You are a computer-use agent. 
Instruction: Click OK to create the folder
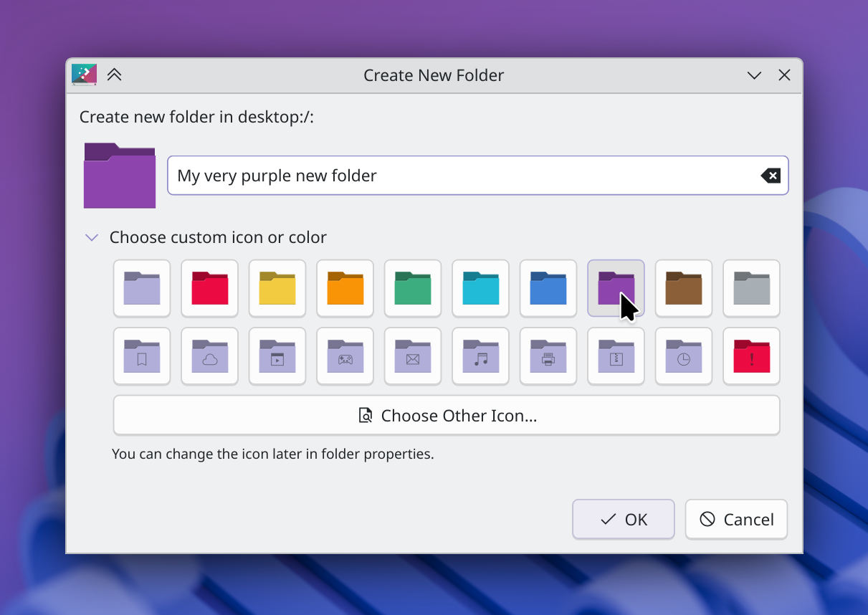(x=623, y=519)
